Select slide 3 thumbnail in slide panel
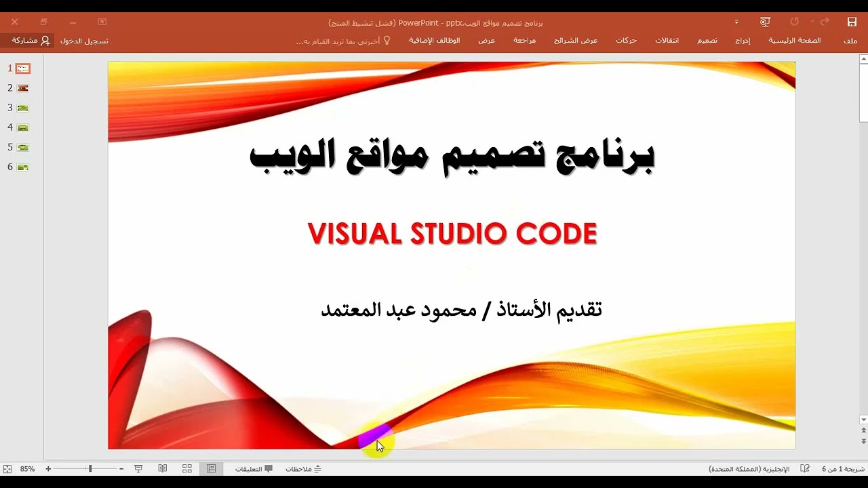This screenshot has width=868, height=488. [23, 108]
